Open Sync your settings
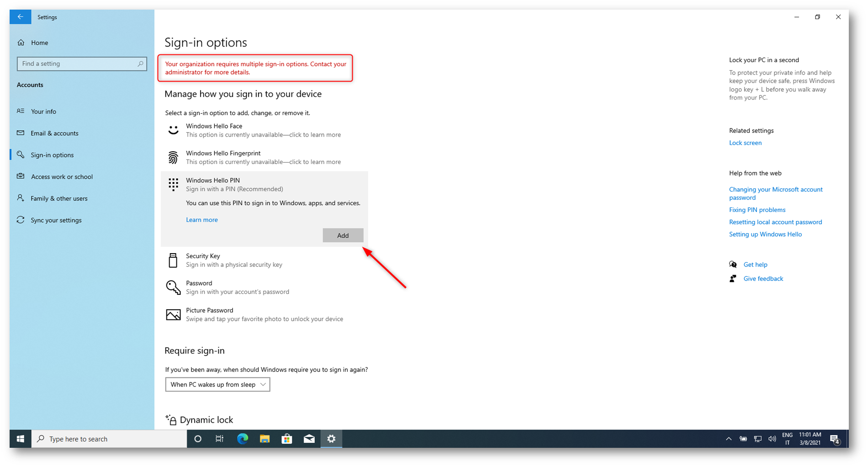 pyautogui.click(x=56, y=220)
